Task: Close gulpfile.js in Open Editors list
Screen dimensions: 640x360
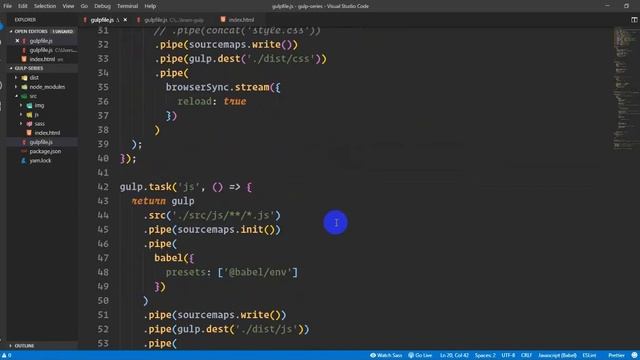Action: click(x=17, y=41)
